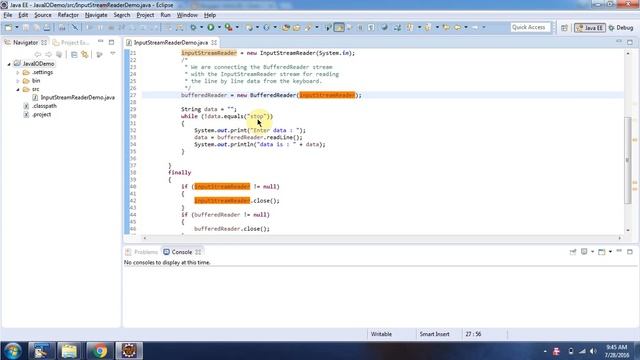The image size is (640, 360).
Task: Open File Explorer from taskbar
Action: pos(69,351)
